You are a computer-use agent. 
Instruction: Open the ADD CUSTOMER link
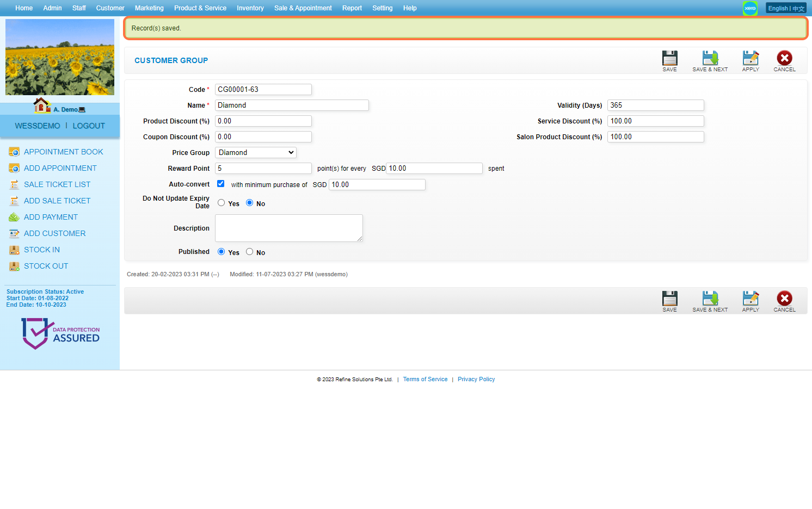pyautogui.click(x=55, y=233)
